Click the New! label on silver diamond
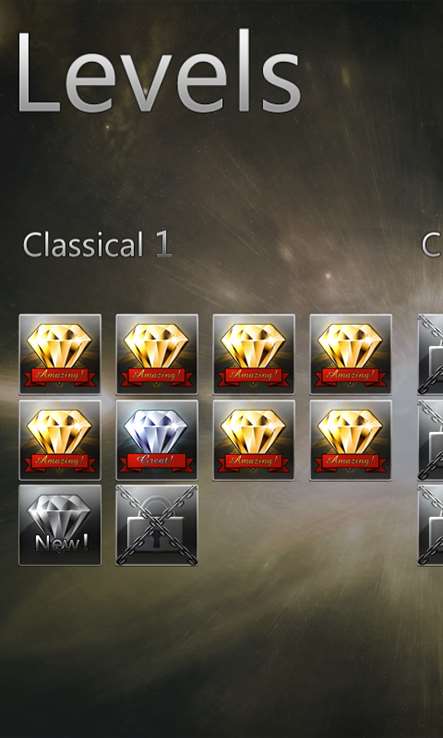443x738 pixels. coord(61,544)
